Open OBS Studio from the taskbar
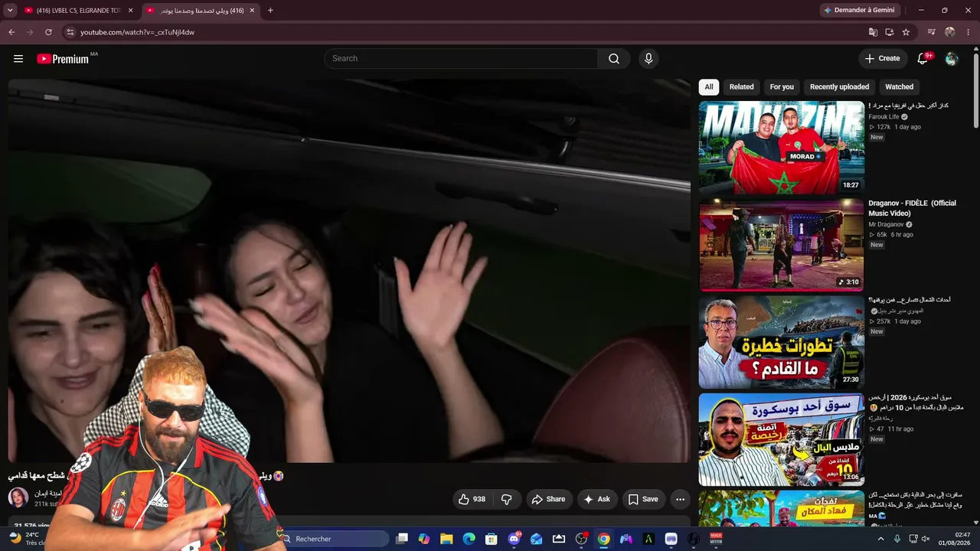The image size is (980, 551). [581, 539]
